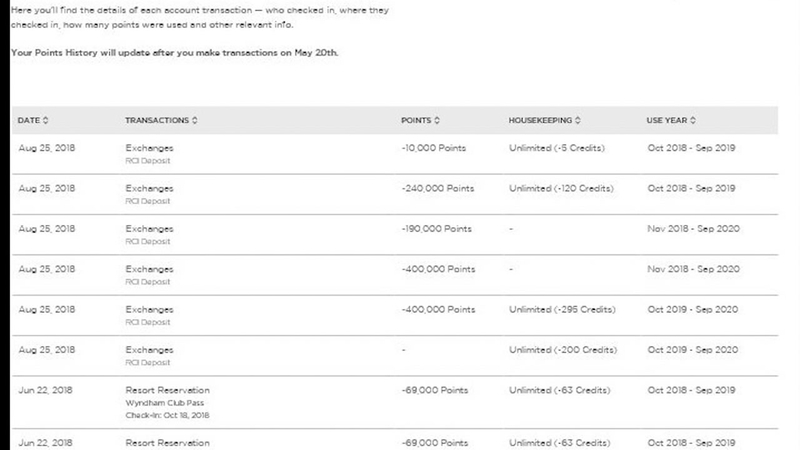Click Oct 2018 - Sep 2019 in first row
This screenshot has width=800, height=450.
pyautogui.click(x=691, y=148)
